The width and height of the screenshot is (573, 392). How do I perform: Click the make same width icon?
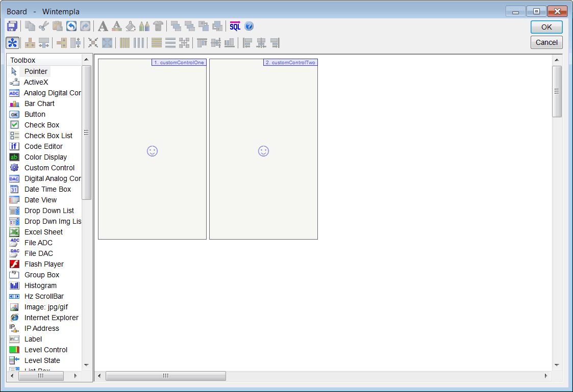pyautogui.click(x=30, y=43)
